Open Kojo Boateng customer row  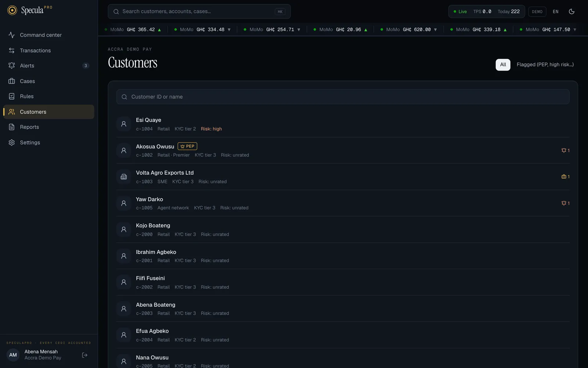pos(343,229)
